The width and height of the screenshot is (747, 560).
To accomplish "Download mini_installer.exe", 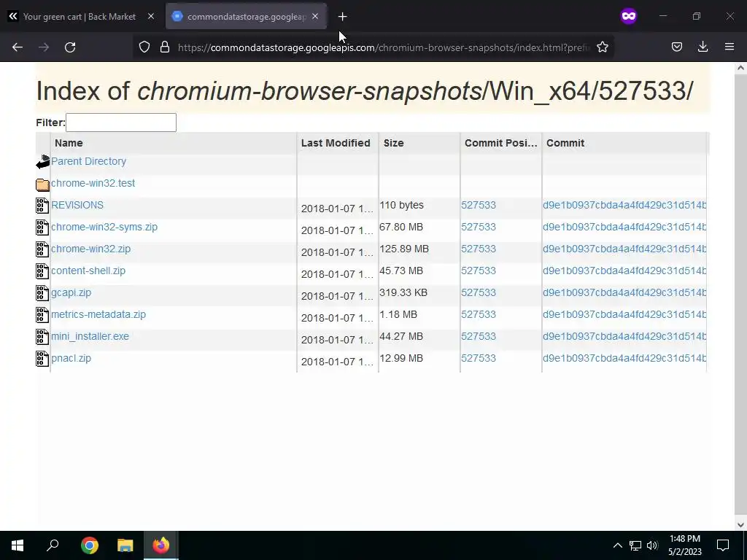I will pyautogui.click(x=90, y=337).
